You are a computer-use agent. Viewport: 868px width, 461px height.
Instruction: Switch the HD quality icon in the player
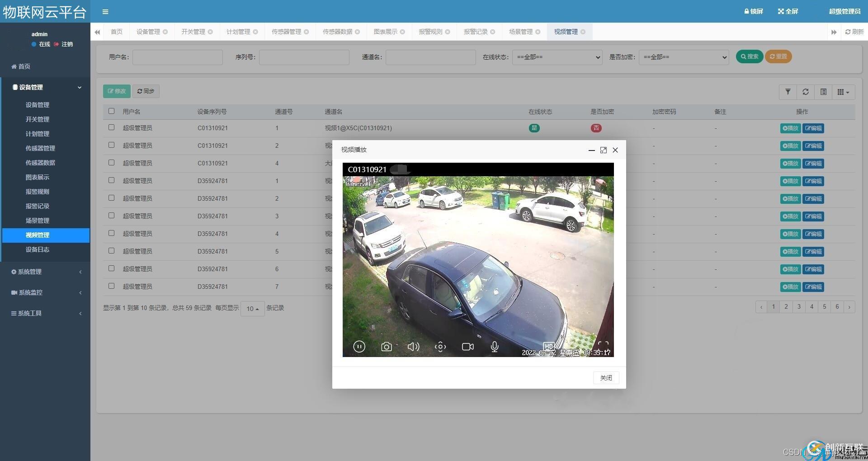tap(548, 346)
